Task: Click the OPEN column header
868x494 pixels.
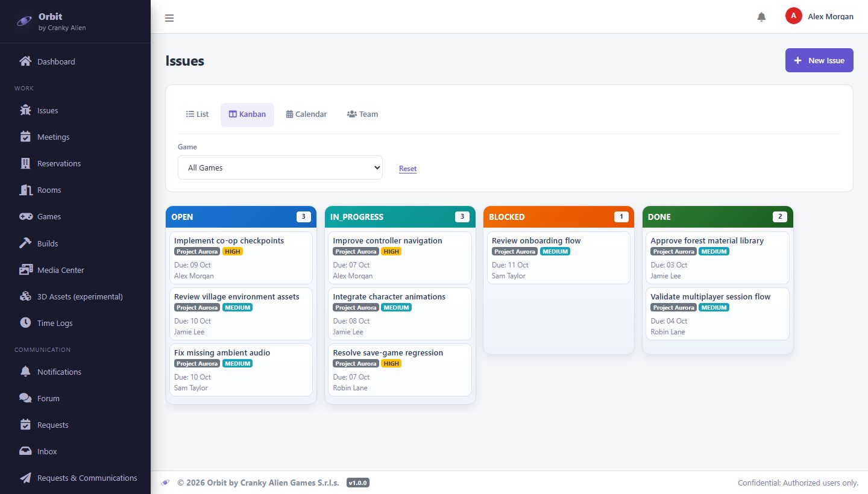Action: pos(241,217)
